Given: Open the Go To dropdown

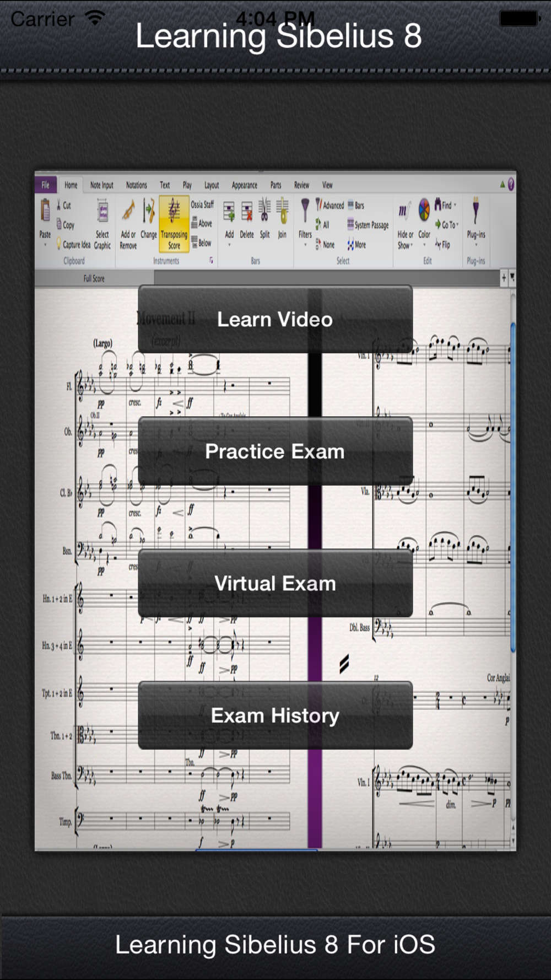Looking at the screenshot, I should click(446, 225).
